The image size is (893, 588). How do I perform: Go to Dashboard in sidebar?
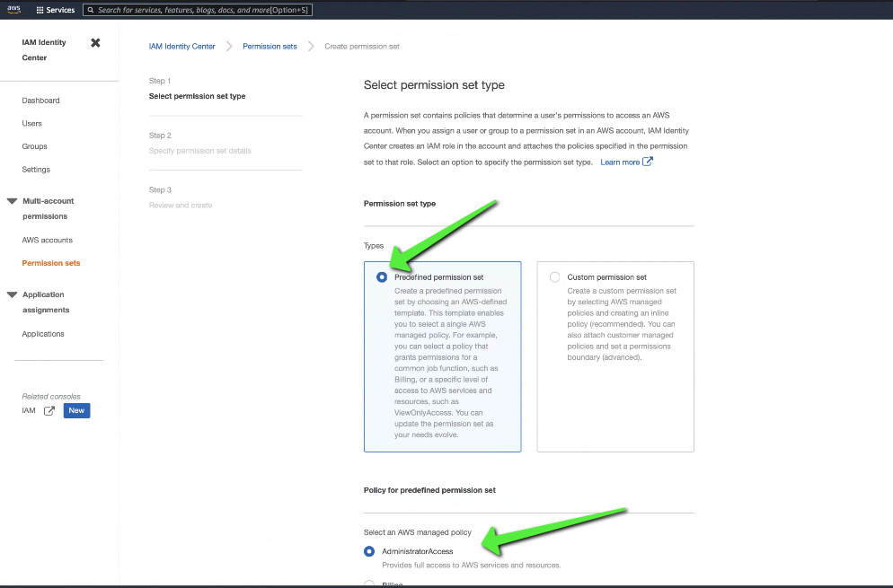click(x=40, y=101)
